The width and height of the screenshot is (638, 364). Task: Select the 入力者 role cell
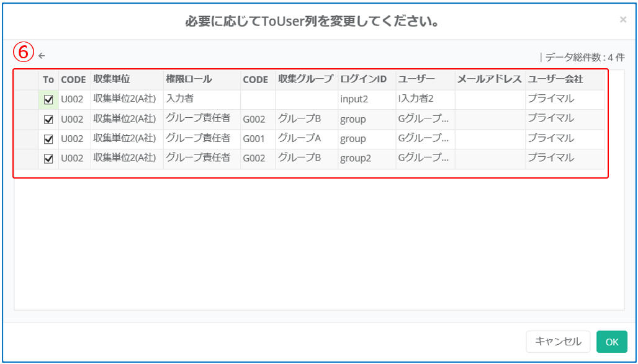click(x=201, y=99)
